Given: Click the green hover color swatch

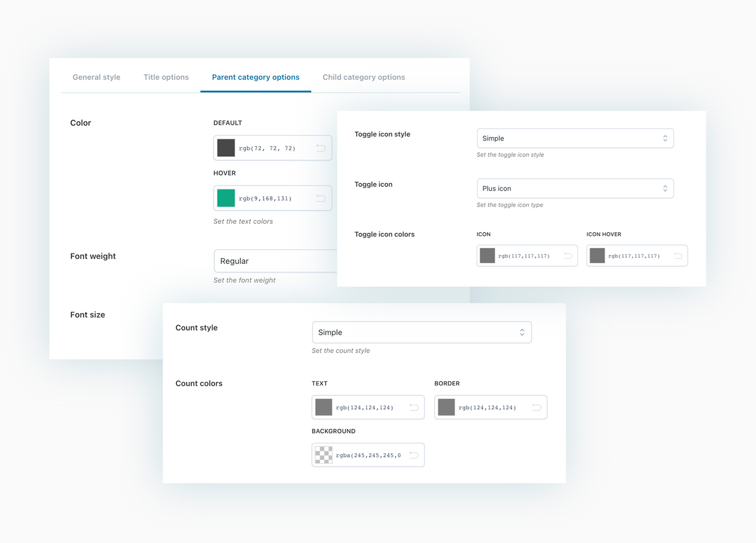Looking at the screenshot, I should (226, 198).
